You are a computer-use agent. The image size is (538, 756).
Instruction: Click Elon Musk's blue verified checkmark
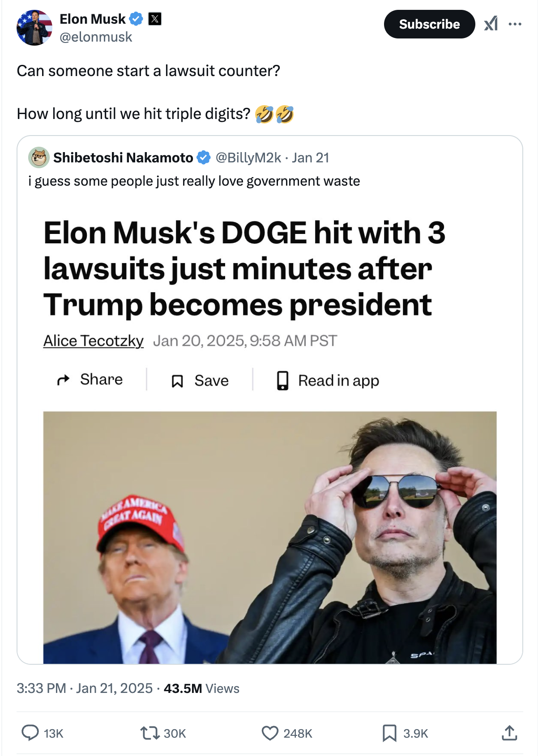click(136, 19)
